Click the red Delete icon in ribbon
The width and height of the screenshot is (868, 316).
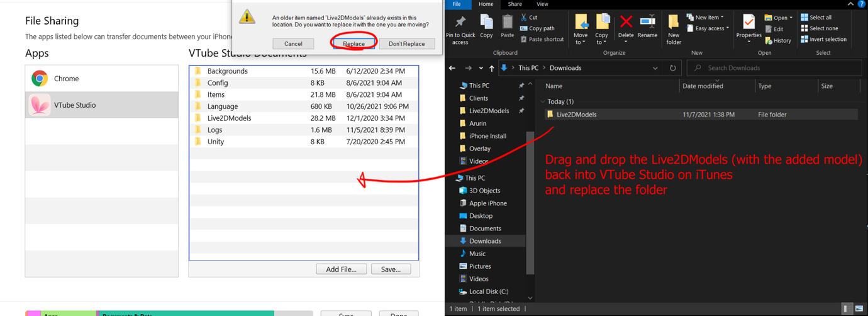626,23
